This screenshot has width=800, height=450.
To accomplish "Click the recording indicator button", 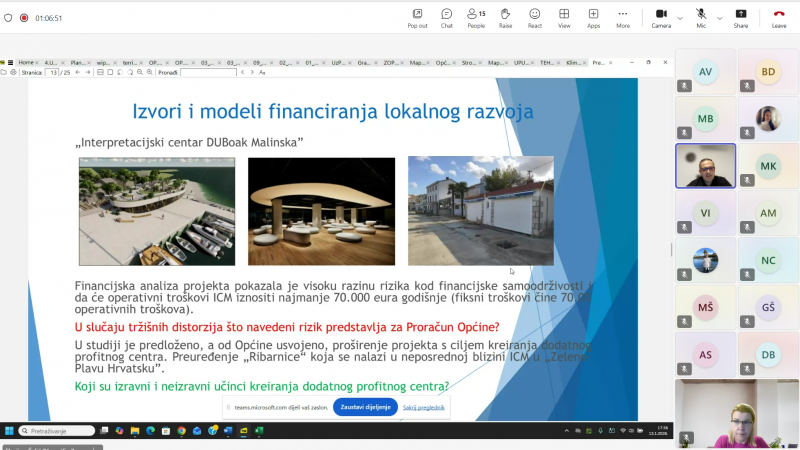I will 23,17.
